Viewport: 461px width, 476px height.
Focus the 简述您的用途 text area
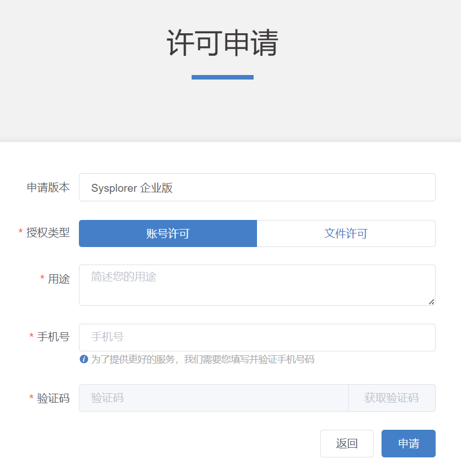(x=257, y=285)
